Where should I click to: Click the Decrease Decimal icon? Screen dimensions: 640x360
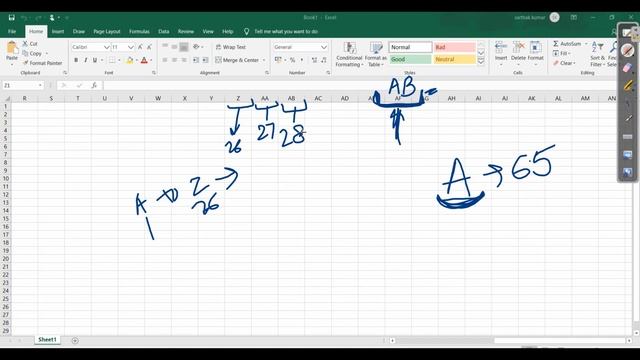pos(324,60)
